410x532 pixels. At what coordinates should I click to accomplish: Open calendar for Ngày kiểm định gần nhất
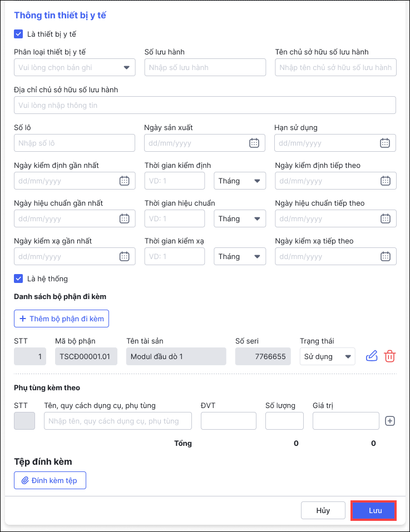[124, 181]
